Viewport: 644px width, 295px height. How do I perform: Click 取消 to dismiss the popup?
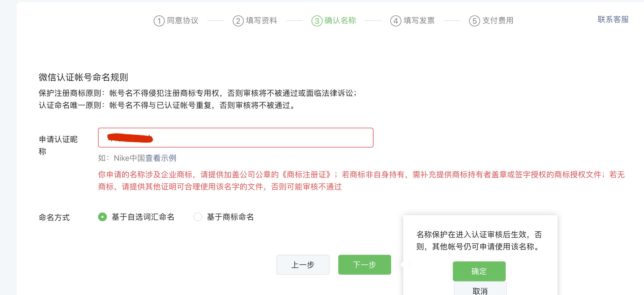[x=480, y=289]
